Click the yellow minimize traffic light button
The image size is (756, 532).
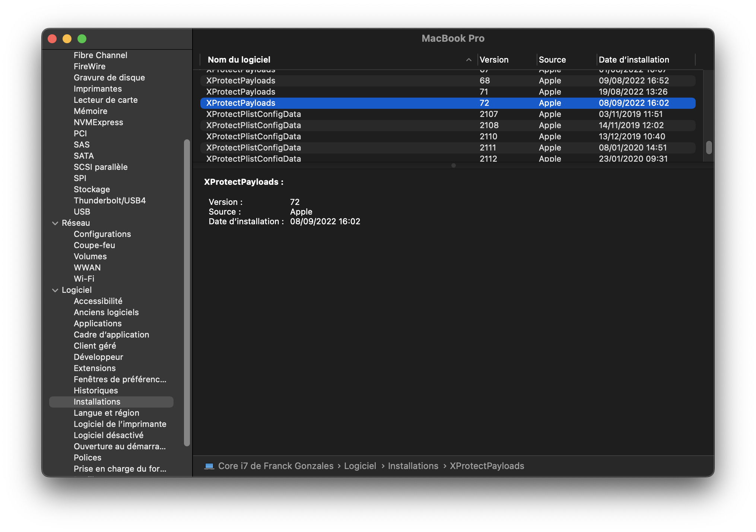pyautogui.click(x=67, y=38)
